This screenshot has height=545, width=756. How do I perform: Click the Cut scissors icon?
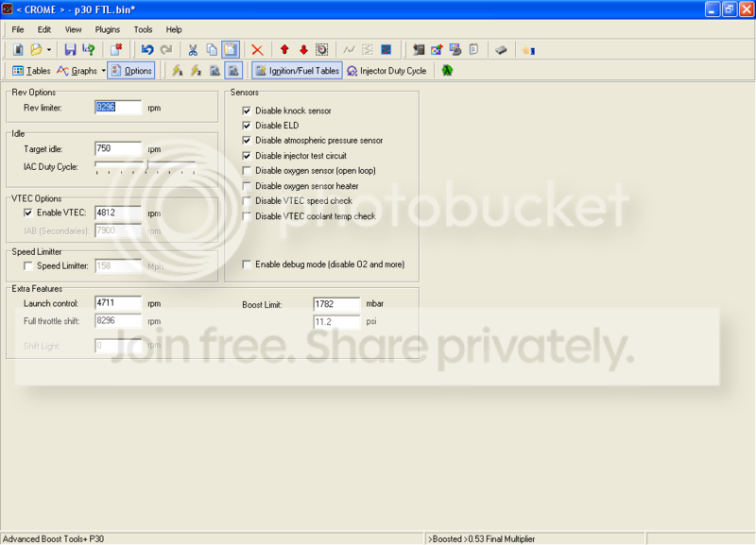point(193,49)
